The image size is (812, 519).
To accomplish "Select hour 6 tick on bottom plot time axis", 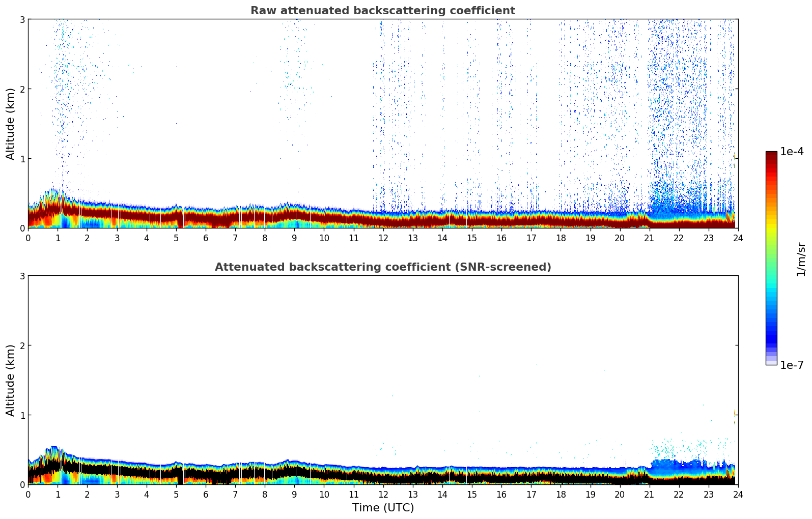I will [x=206, y=494].
